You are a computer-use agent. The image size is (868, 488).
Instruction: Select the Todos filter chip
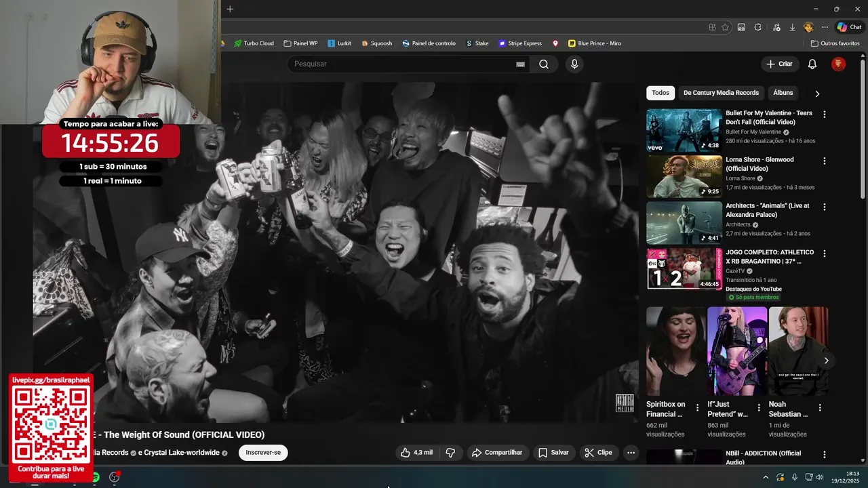[x=660, y=93]
